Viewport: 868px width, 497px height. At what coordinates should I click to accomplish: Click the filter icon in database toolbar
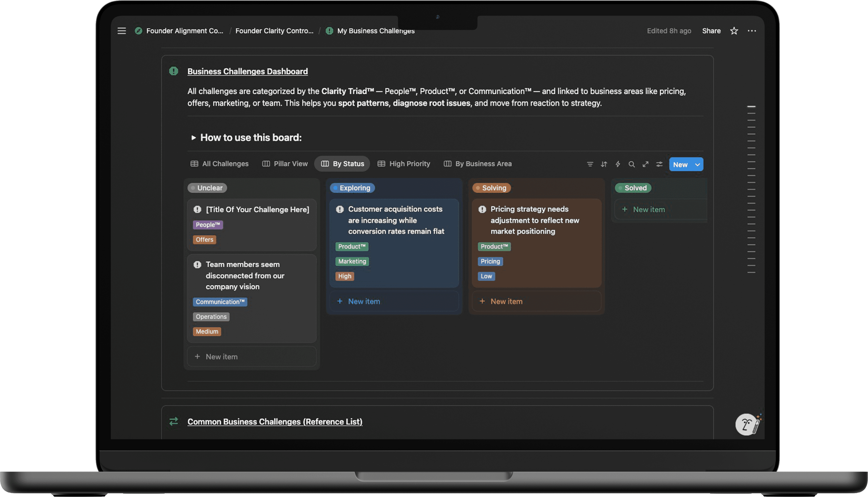[590, 164]
